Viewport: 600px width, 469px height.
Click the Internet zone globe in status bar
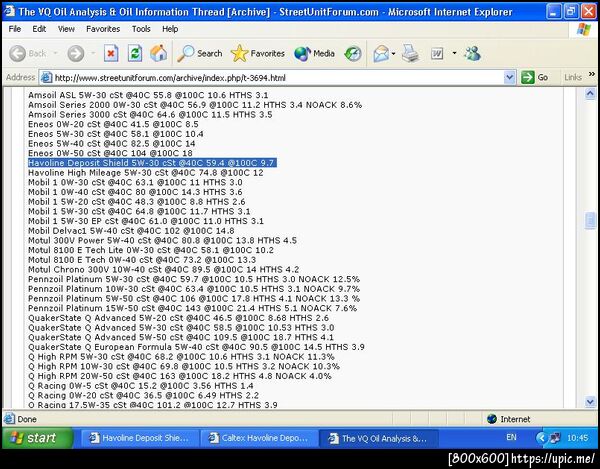492,419
